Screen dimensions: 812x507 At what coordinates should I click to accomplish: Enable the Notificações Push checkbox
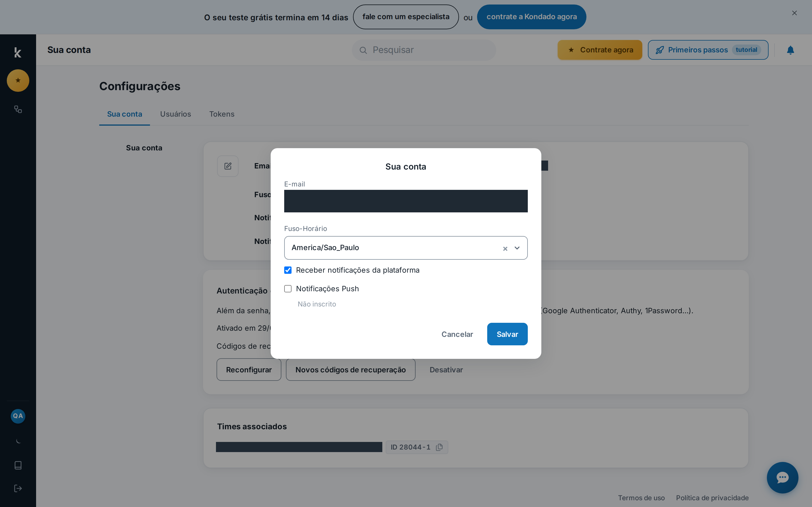tap(288, 289)
